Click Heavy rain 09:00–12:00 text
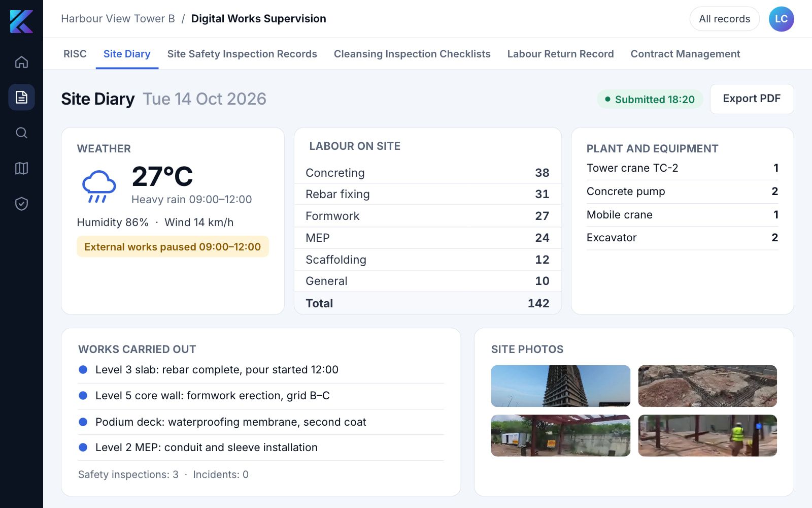 191,200
